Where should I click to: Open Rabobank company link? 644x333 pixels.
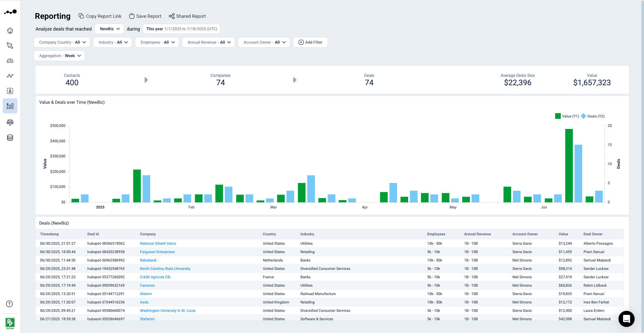(148, 260)
